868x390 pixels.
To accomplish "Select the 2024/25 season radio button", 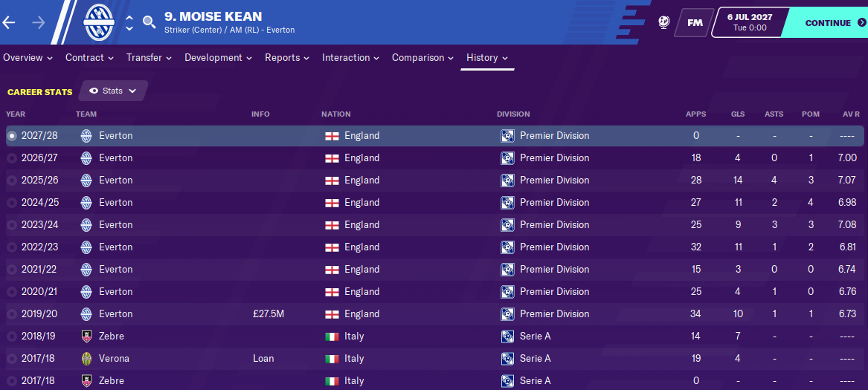I will (x=11, y=202).
